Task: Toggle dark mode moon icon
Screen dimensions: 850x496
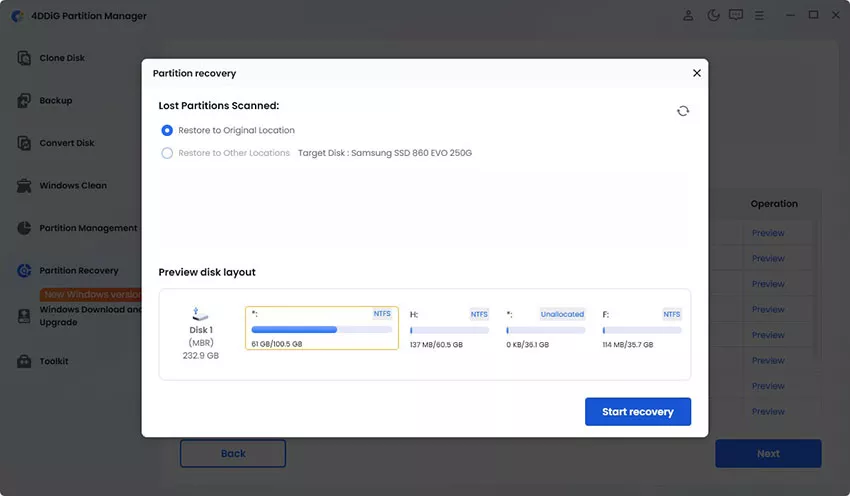Action: [x=713, y=15]
